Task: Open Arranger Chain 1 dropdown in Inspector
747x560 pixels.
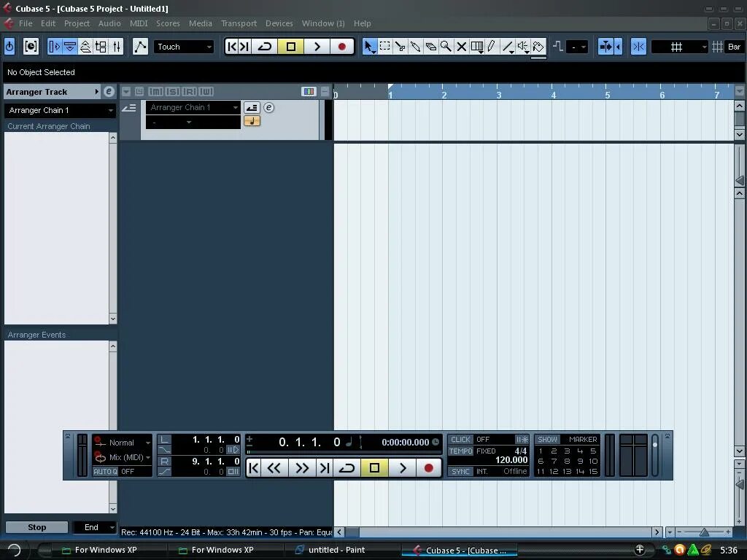Action: click(x=60, y=110)
